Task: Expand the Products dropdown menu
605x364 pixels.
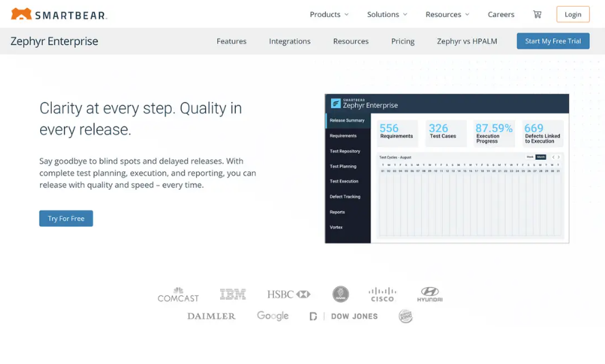Action: tap(329, 14)
